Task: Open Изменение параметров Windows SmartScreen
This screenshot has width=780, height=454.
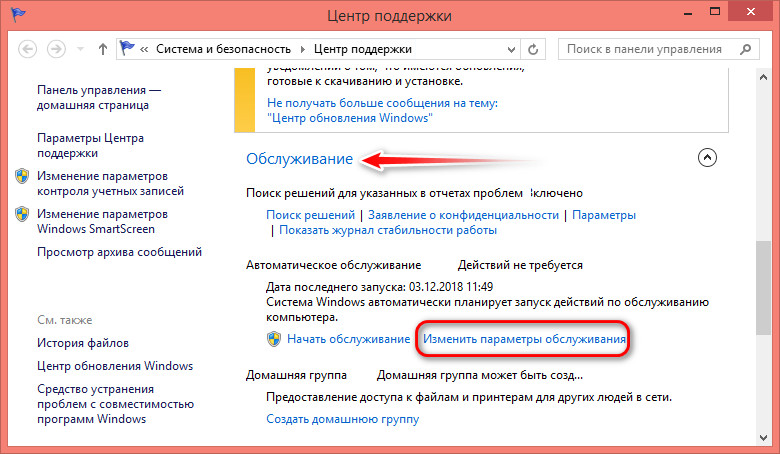Action: [102, 221]
